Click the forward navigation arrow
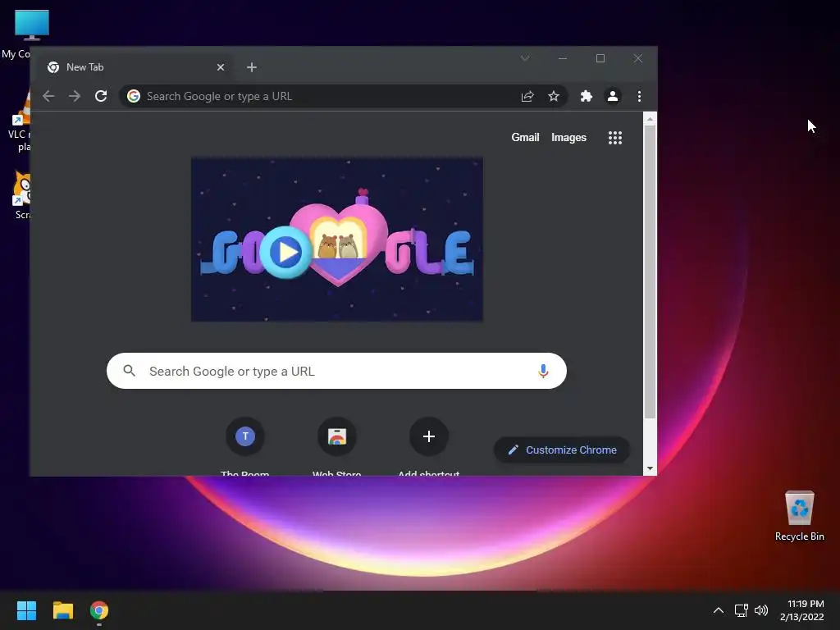The width and height of the screenshot is (840, 630). 75,97
